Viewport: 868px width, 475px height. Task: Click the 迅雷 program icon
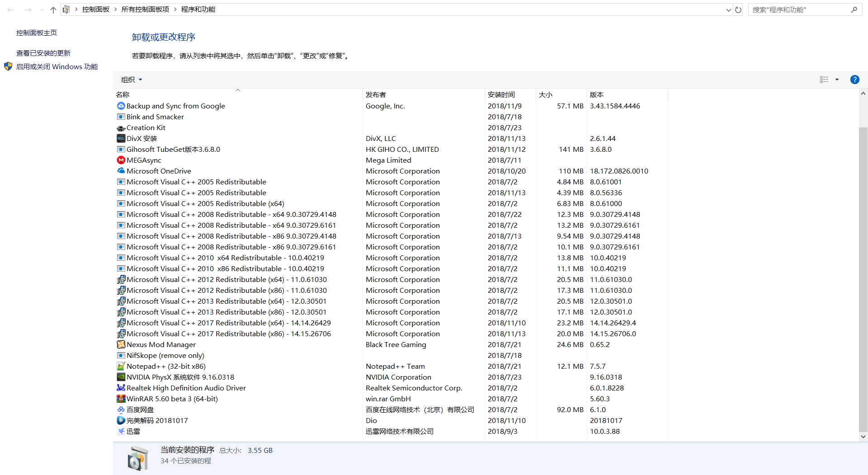point(121,431)
